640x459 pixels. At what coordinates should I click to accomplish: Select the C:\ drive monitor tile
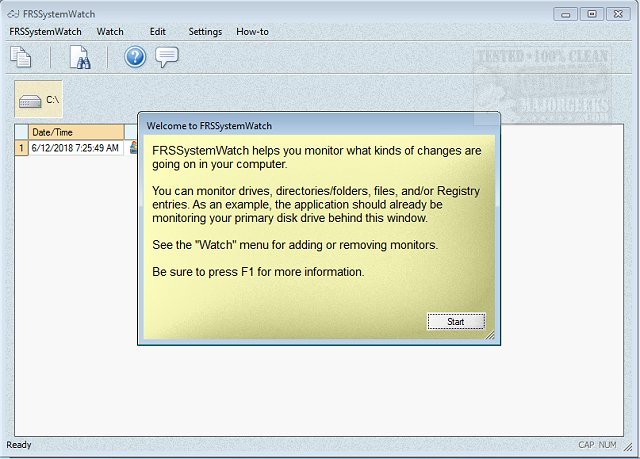point(38,99)
